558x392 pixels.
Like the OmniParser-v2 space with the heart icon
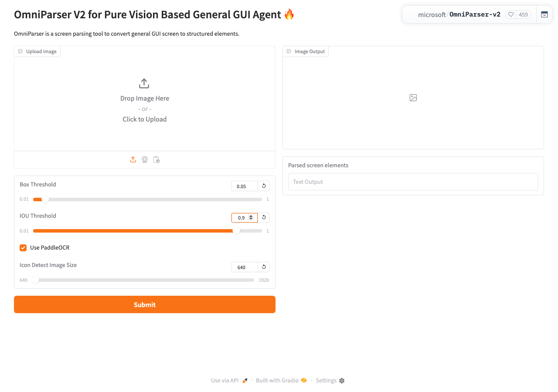511,14
